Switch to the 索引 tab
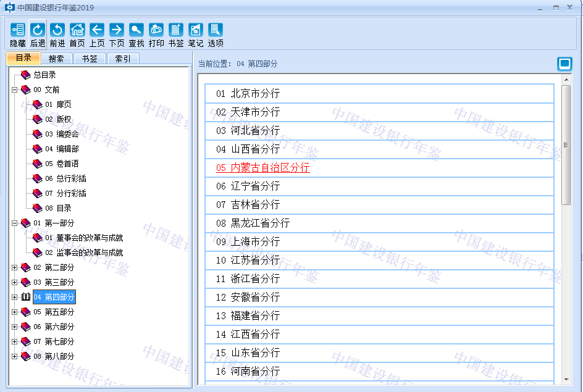Screen dimensions: 583x392 [x=123, y=59]
